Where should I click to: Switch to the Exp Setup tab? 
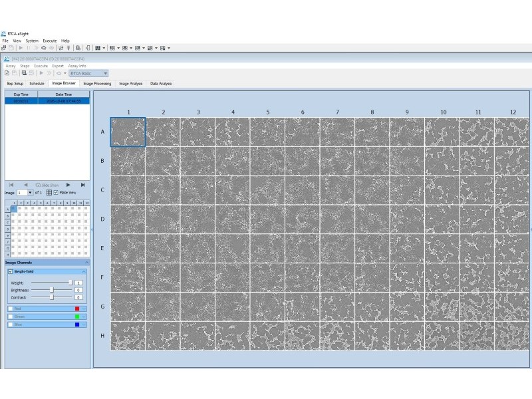coord(15,84)
